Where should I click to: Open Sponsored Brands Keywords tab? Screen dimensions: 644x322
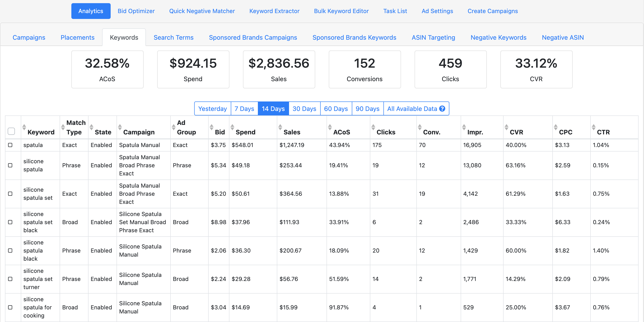click(354, 37)
